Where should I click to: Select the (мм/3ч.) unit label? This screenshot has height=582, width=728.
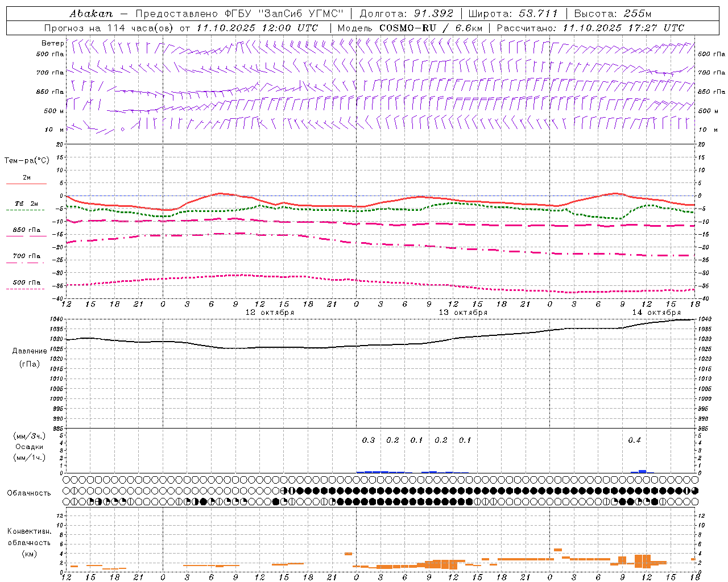[30, 436]
